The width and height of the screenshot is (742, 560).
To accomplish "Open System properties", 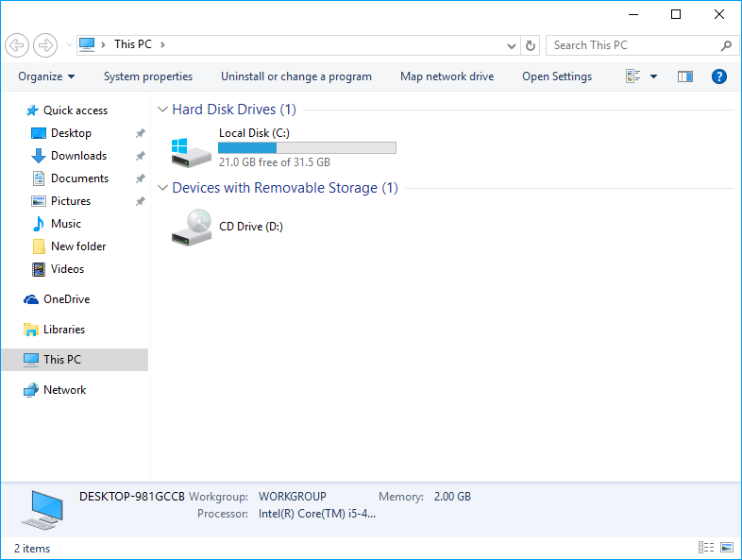I will [x=148, y=76].
